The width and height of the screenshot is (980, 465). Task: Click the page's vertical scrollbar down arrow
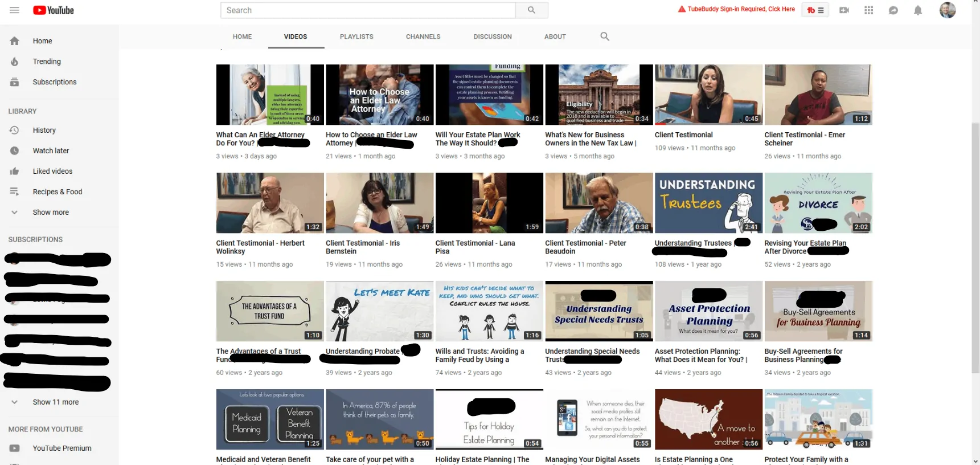click(975, 460)
